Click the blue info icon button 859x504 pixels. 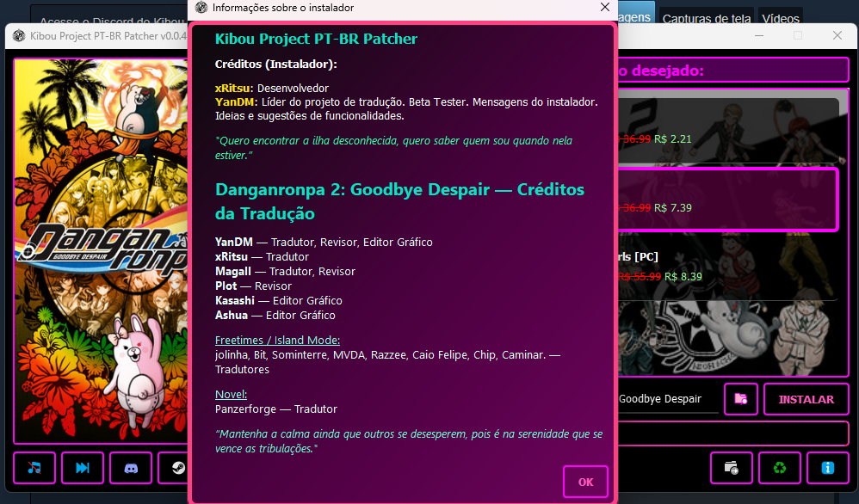click(x=828, y=468)
